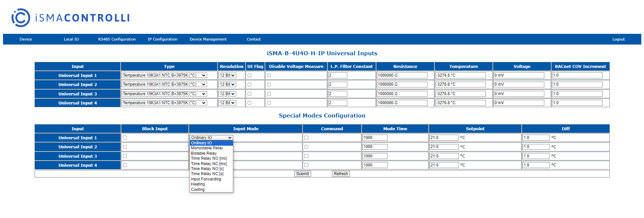Select Monostable Relay from the dropdown list
644x218 pixels.
pyautogui.click(x=207, y=148)
